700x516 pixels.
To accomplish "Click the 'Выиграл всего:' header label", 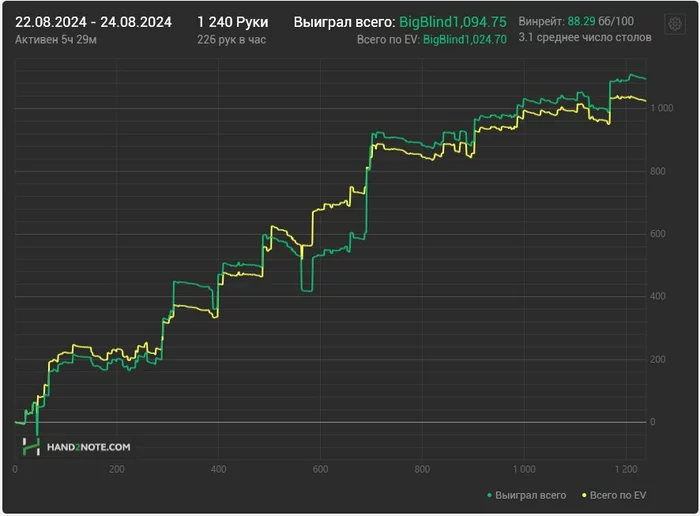I will (x=344, y=22).
